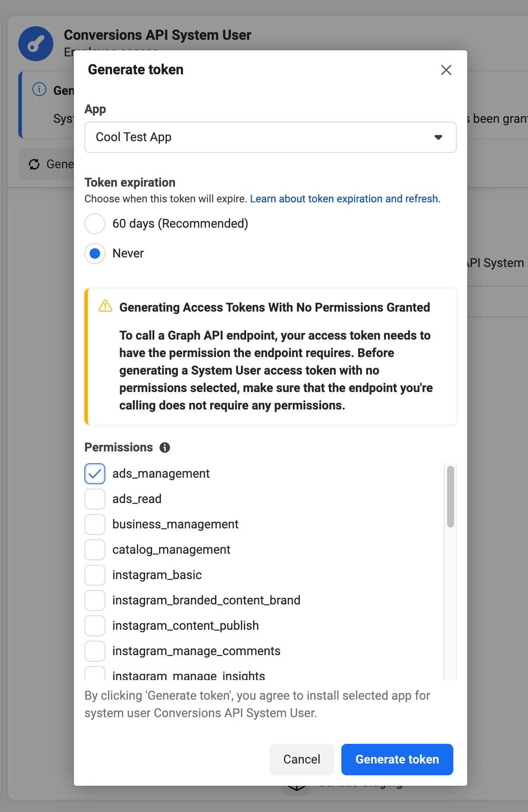Click the Permissions info icon
Image resolution: width=528 pixels, height=812 pixels.
pyautogui.click(x=165, y=448)
